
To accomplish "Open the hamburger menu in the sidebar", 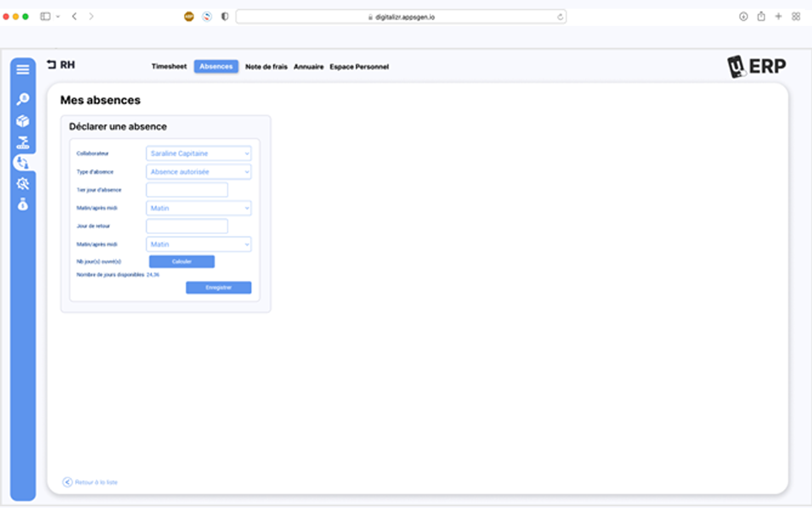I will (23, 69).
